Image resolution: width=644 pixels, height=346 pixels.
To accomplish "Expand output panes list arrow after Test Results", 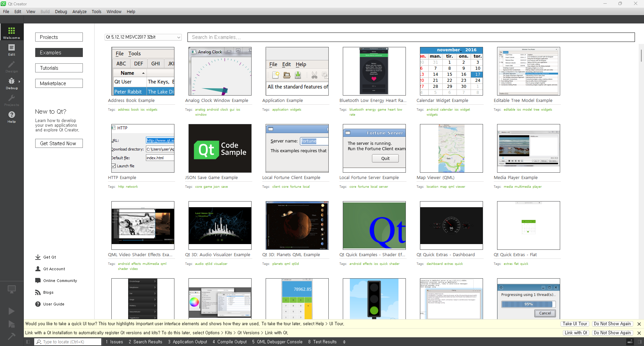I will 344,342.
